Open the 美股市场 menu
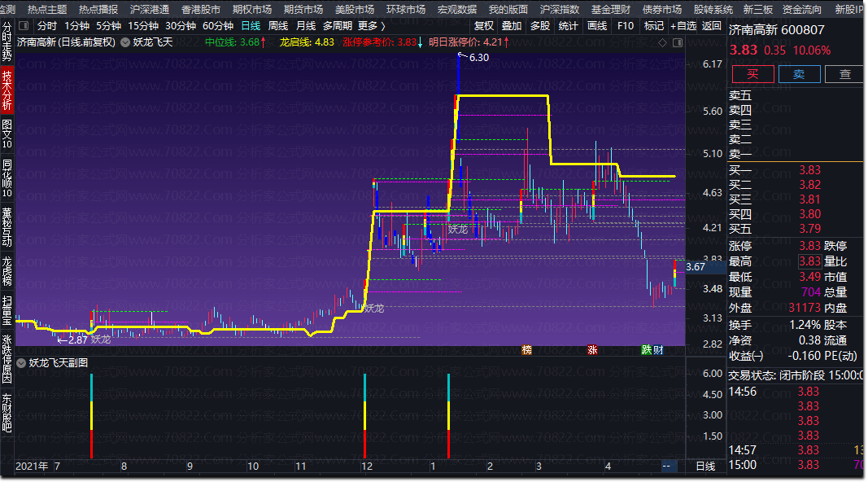868x482 pixels. (355, 10)
